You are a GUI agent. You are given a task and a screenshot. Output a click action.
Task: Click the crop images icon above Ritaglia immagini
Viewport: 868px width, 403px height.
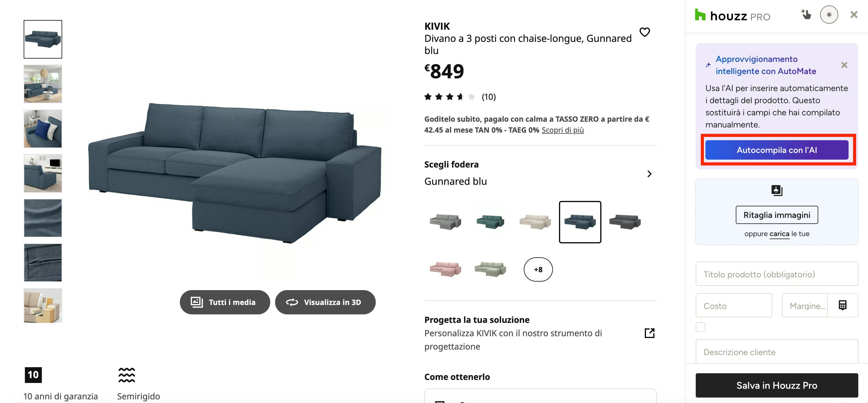tap(777, 191)
